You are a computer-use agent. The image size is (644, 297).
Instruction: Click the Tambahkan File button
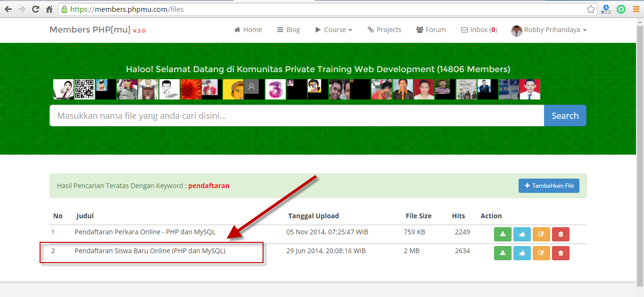coord(549,186)
